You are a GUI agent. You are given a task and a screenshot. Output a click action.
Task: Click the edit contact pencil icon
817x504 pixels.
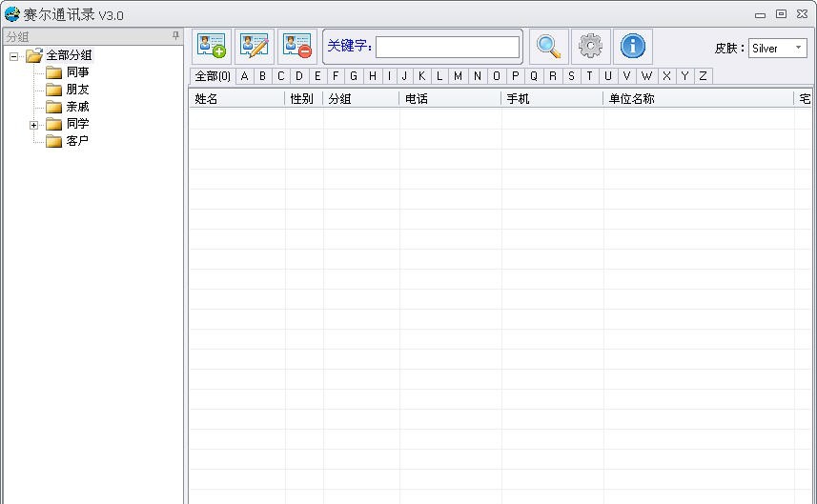255,47
